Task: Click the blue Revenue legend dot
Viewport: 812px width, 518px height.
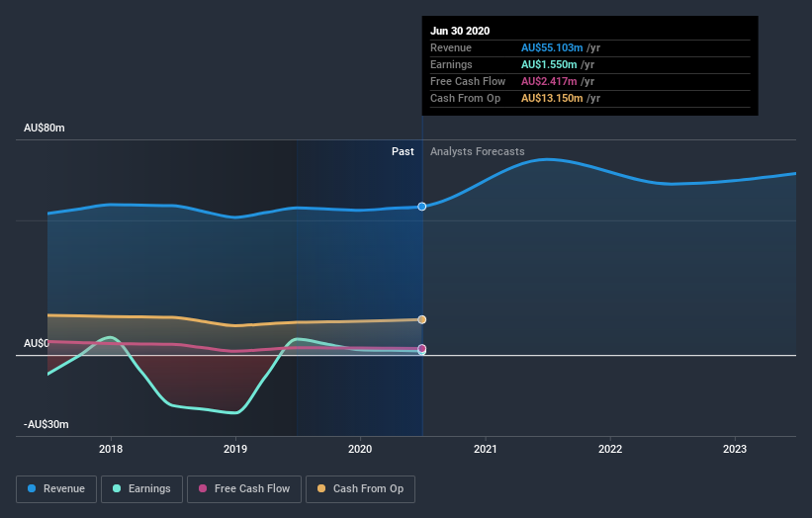Action: (x=32, y=488)
